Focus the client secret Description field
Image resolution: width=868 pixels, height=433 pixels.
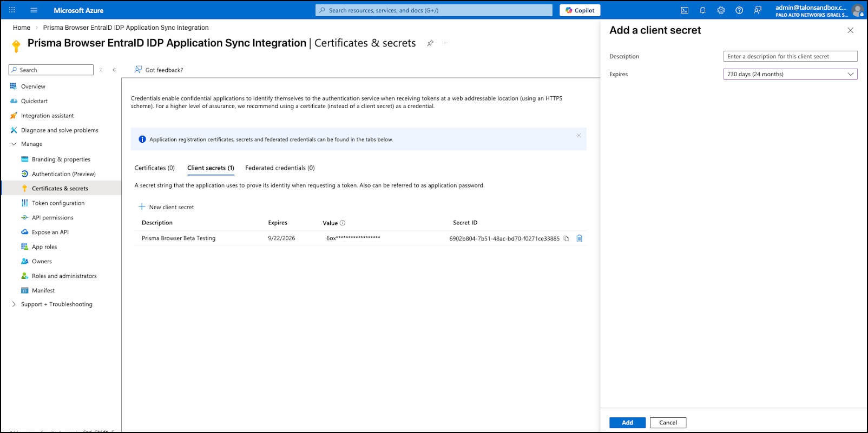coord(790,56)
